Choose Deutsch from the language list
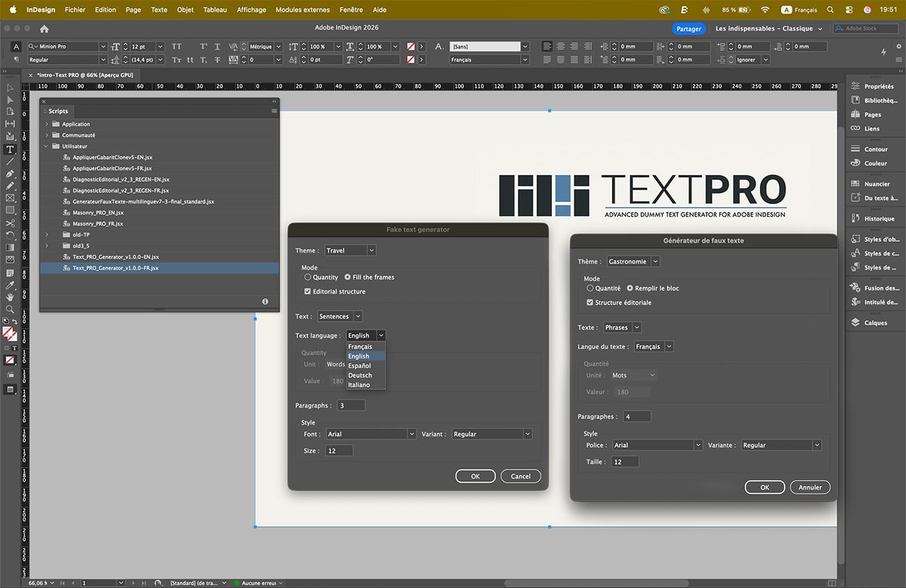 (x=360, y=376)
